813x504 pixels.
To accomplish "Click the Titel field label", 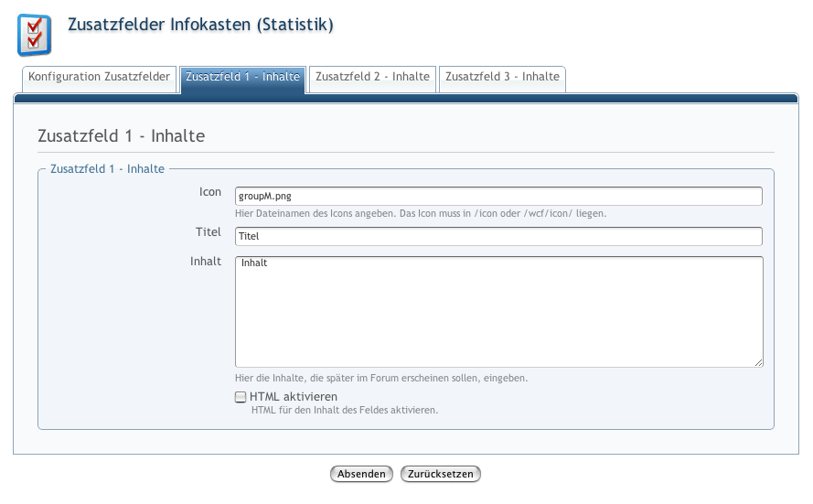I will click(x=209, y=232).
